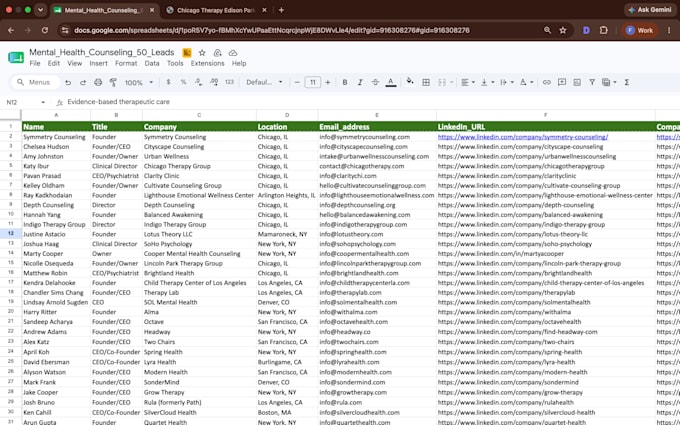680x425 pixels.
Task: Toggle bold formatting
Action: (345, 82)
